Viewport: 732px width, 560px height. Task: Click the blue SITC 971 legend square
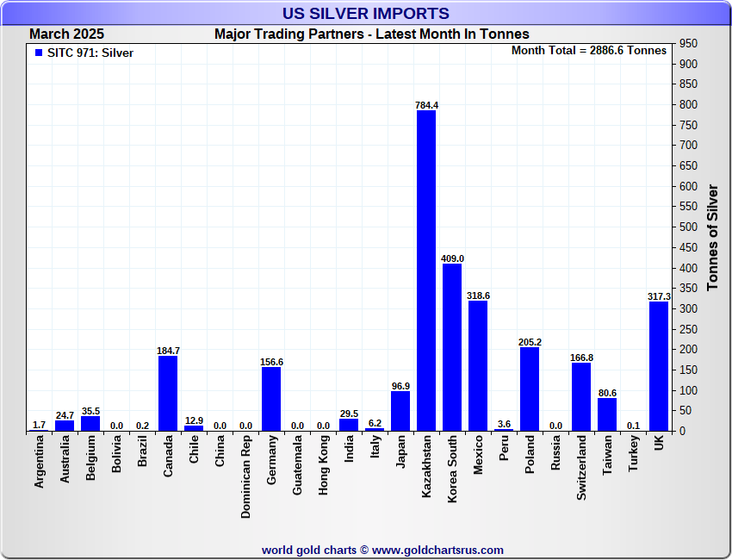point(39,53)
